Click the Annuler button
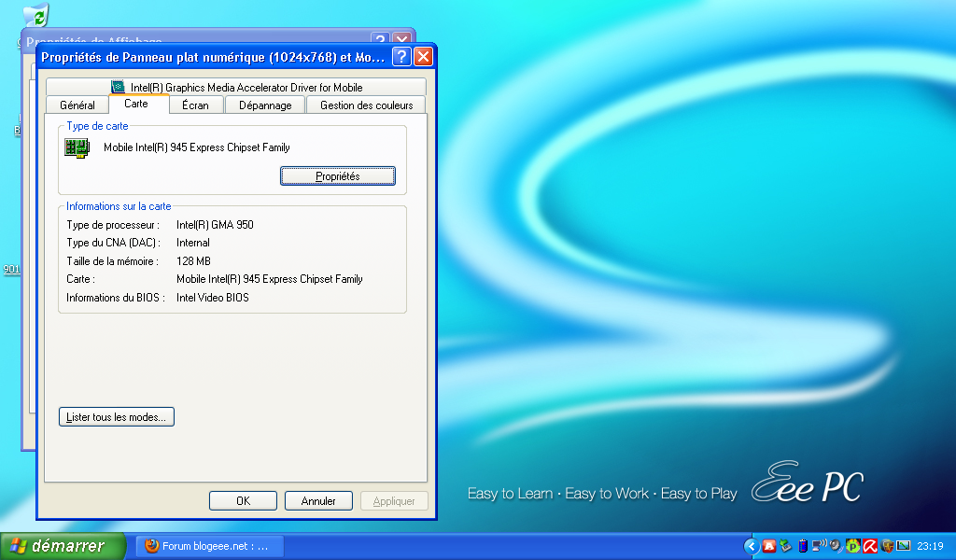The height and width of the screenshot is (560, 956). [x=318, y=501]
